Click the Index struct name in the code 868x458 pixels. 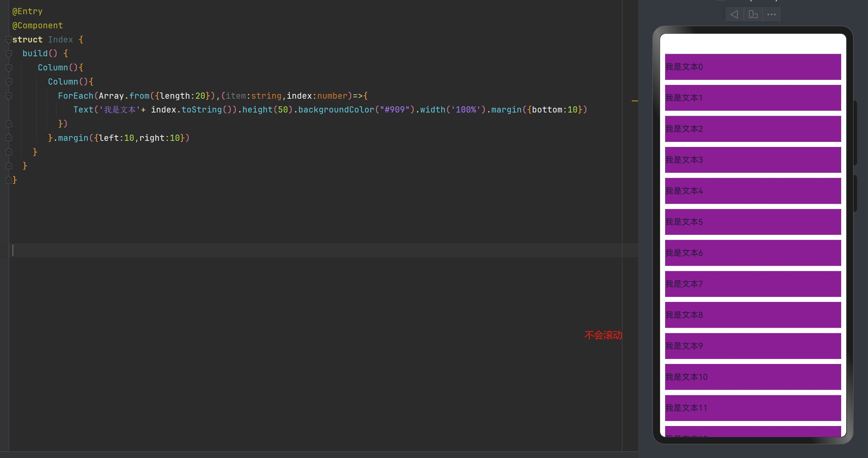click(x=60, y=40)
